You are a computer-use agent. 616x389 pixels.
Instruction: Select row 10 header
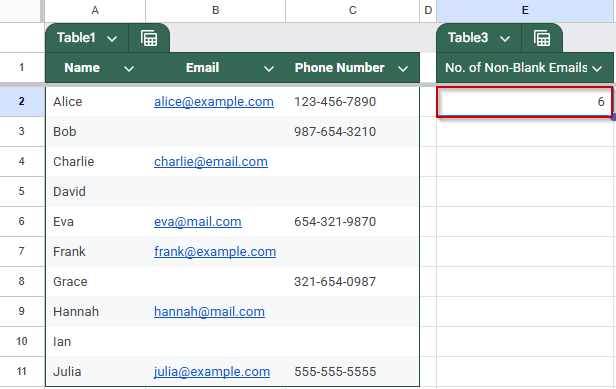tap(22, 341)
